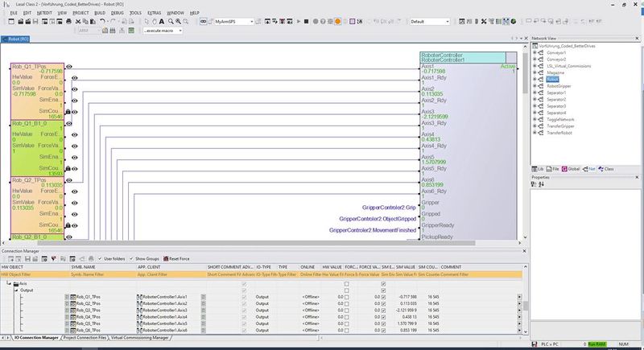Expand Magazine node in Network View
The image size is (644, 350).
pos(535,72)
